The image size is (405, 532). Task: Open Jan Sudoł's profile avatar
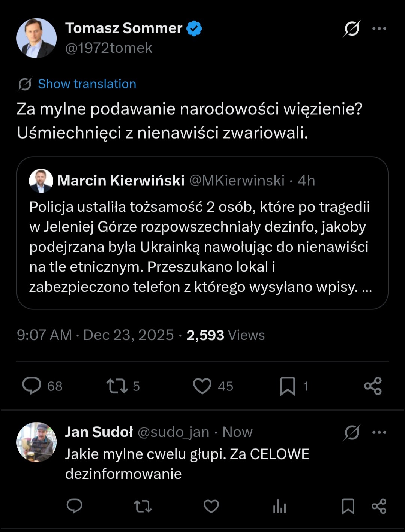(36, 442)
